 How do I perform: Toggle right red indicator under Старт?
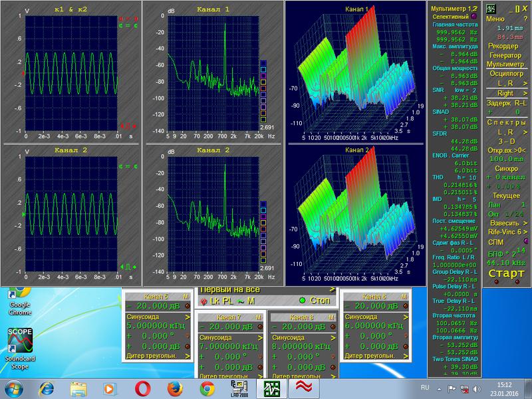(517, 282)
